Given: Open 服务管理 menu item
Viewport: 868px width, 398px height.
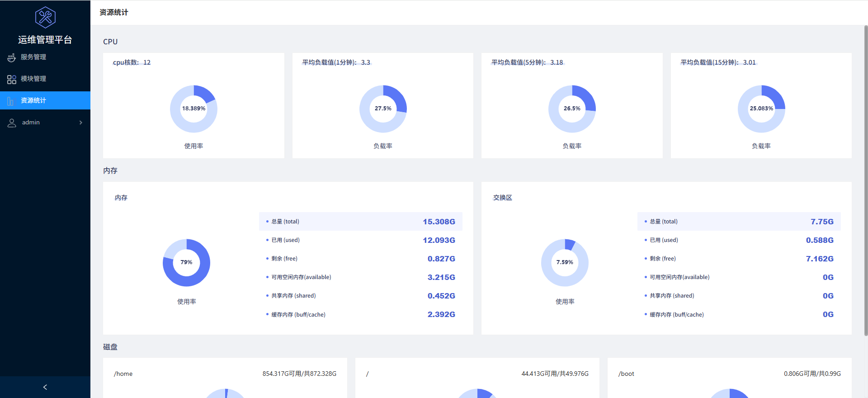Looking at the screenshot, I should coord(45,57).
